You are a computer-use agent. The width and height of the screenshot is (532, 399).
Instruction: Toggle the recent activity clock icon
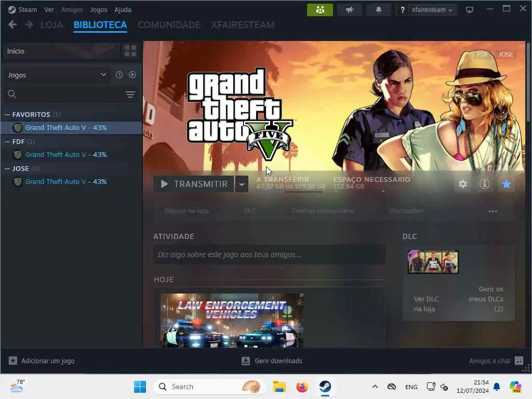(x=119, y=75)
